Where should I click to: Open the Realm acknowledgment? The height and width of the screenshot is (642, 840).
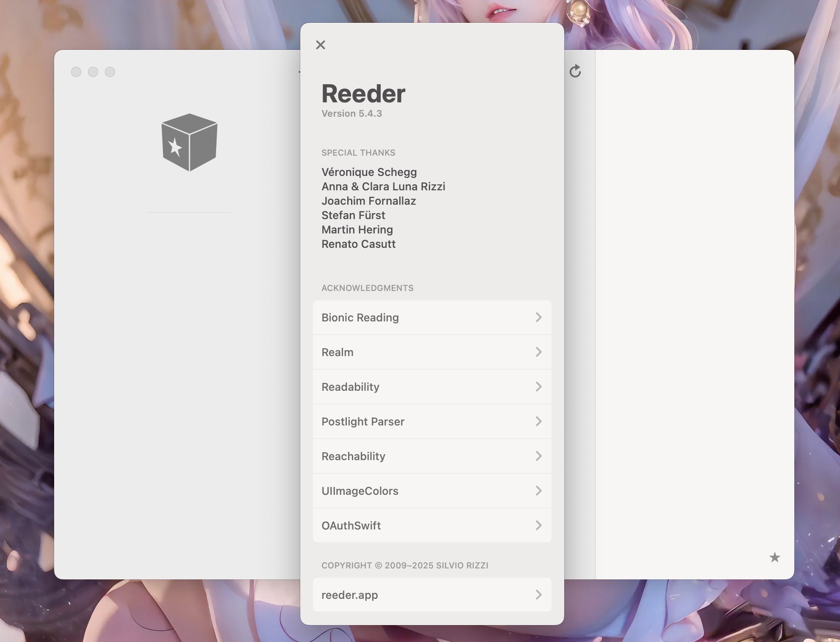click(x=432, y=352)
